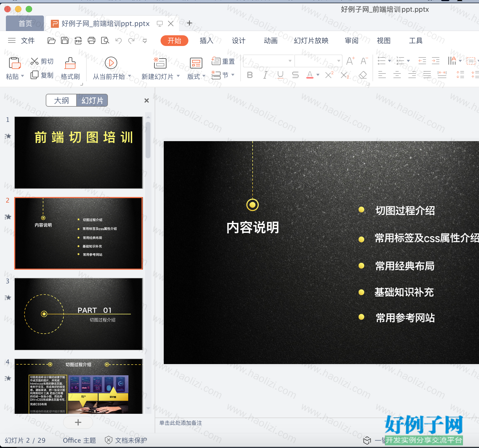Open the 设计 ribbon tab

click(238, 41)
